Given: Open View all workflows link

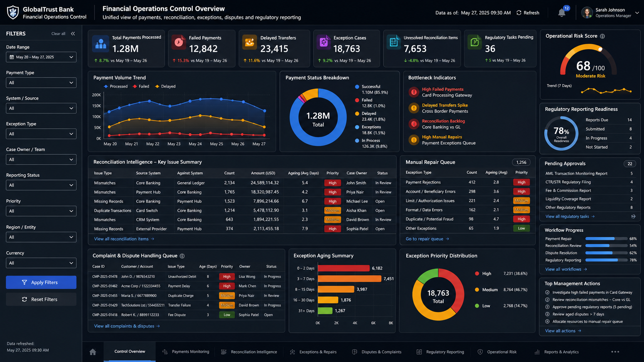Looking at the screenshot, I should coord(566,269).
